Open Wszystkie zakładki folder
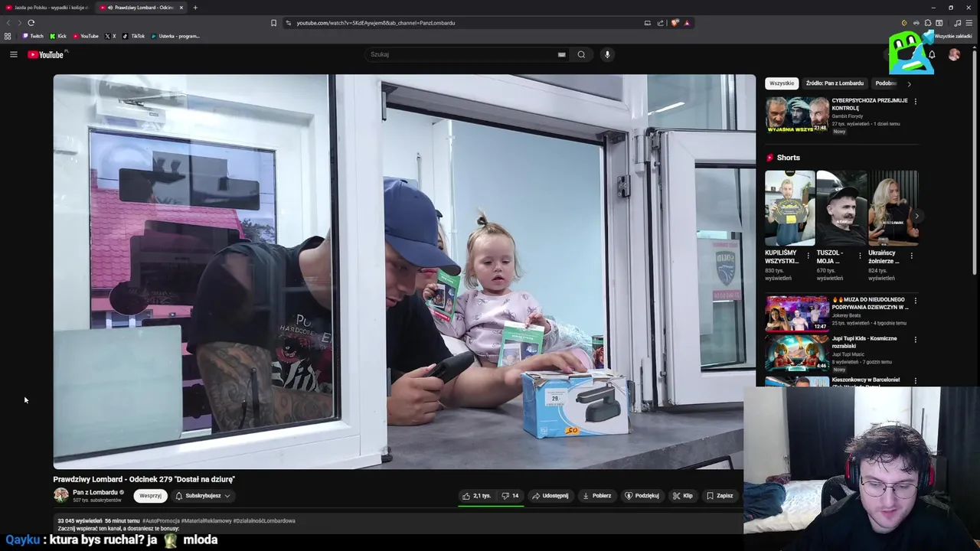980x551 pixels. pyautogui.click(x=953, y=36)
